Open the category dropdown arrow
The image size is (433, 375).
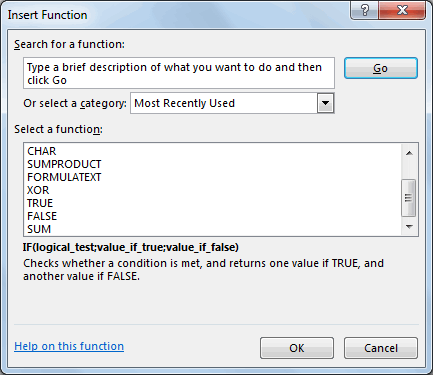coord(325,103)
